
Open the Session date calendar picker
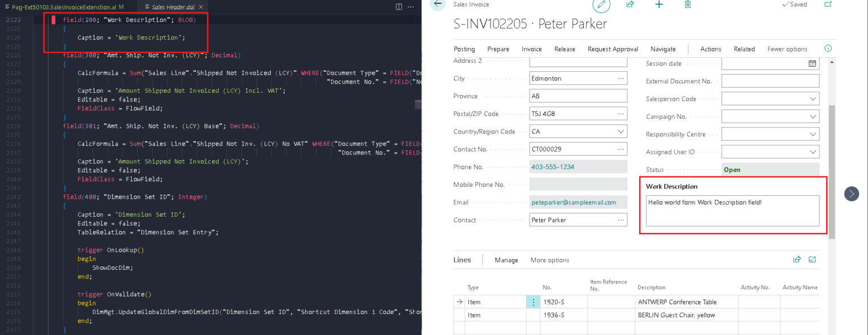pyautogui.click(x=812, y=63)
